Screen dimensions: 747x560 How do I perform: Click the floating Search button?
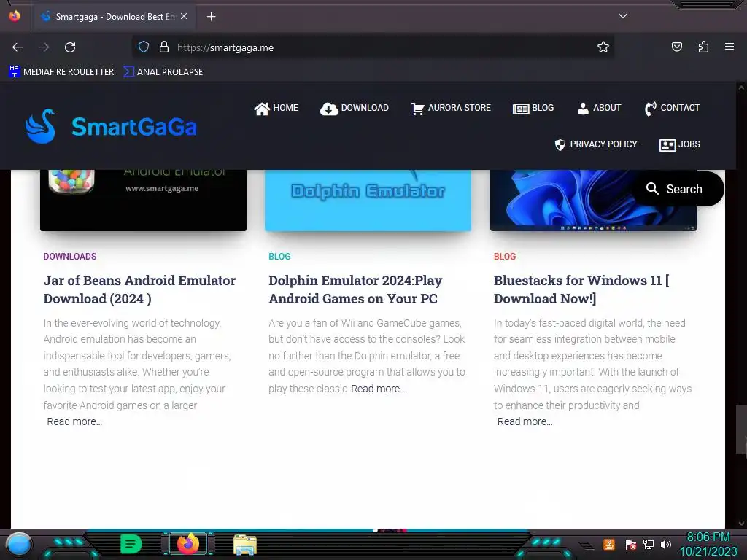coord(678,189)
